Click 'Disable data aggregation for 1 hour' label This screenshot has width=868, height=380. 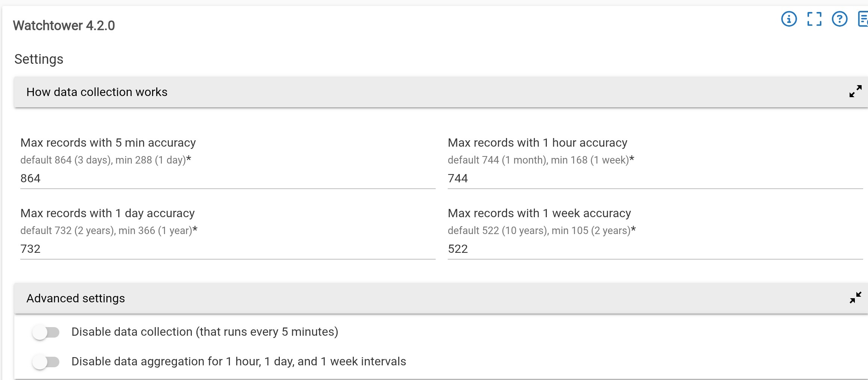(x=239, y=362)
